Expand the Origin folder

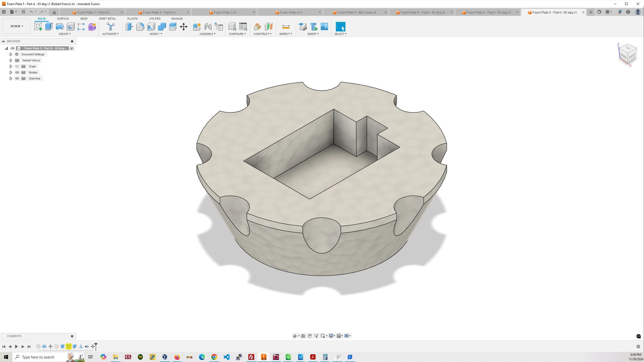tap(11, 66)
